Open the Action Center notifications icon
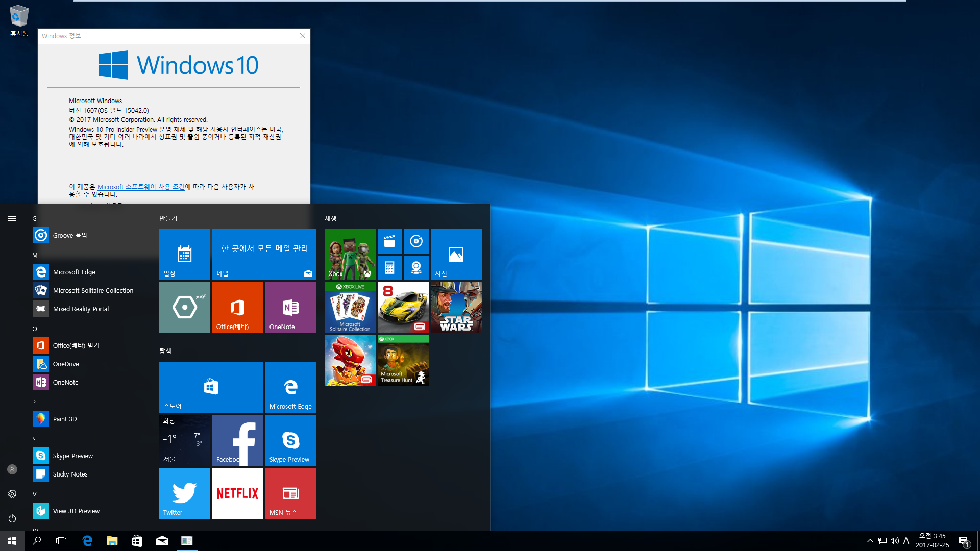This screenshot has height=551, width=980. tap(964, 541)
